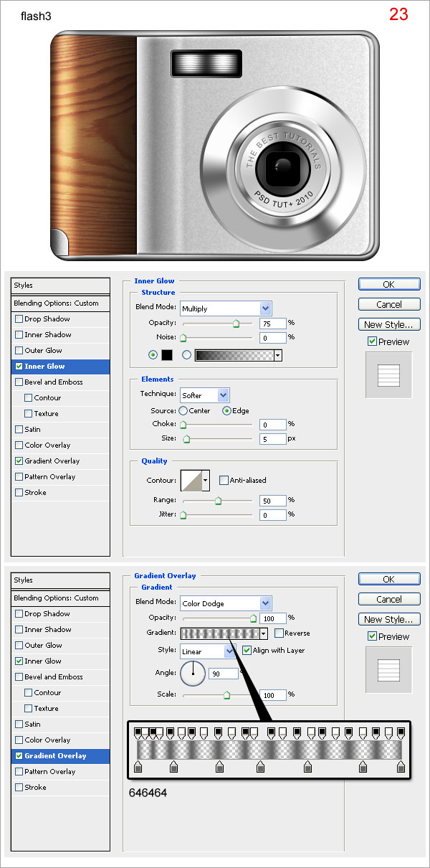Enable Bevel and Emboss in upper dialog
430x868 pixels.
coord(19,382)
